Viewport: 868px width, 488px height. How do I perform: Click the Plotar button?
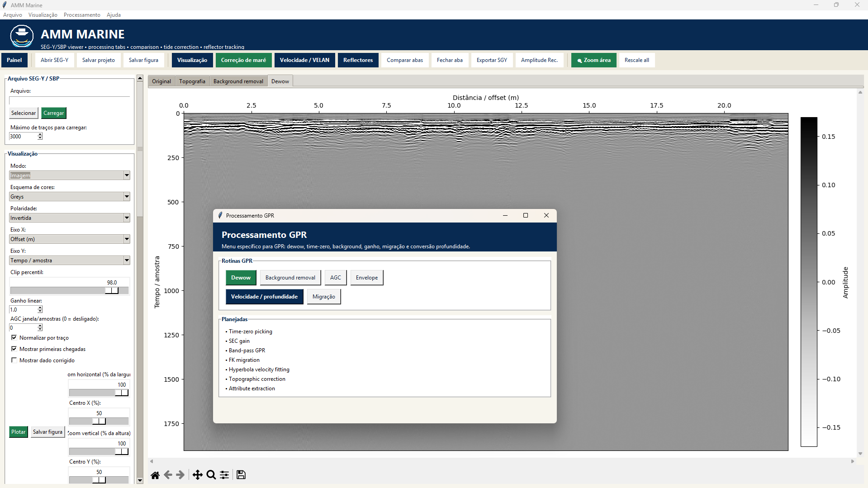pyautogui.click(x=19, y=432)
